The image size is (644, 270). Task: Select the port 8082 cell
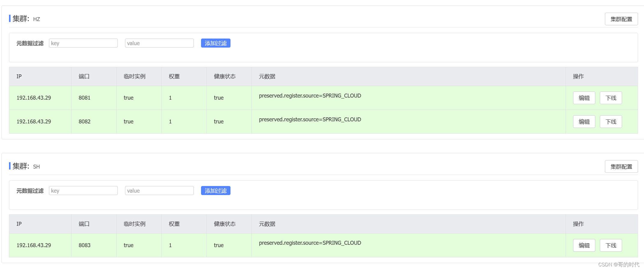pos(84,122)
